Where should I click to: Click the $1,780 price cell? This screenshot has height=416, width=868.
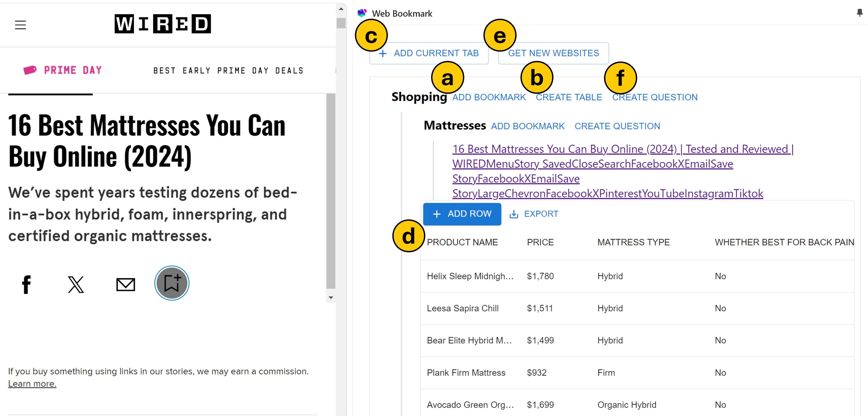point(541,276)
